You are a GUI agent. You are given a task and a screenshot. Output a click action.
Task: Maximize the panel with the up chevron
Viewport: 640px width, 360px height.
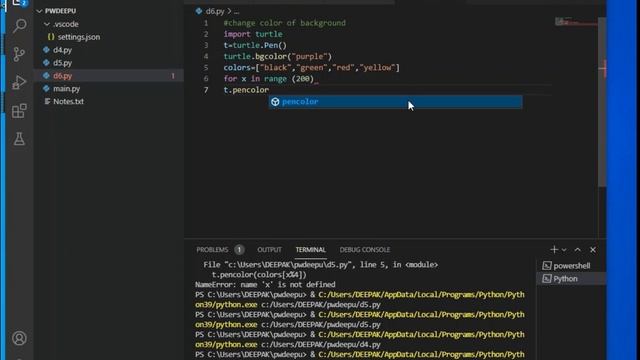coord(578,249)
